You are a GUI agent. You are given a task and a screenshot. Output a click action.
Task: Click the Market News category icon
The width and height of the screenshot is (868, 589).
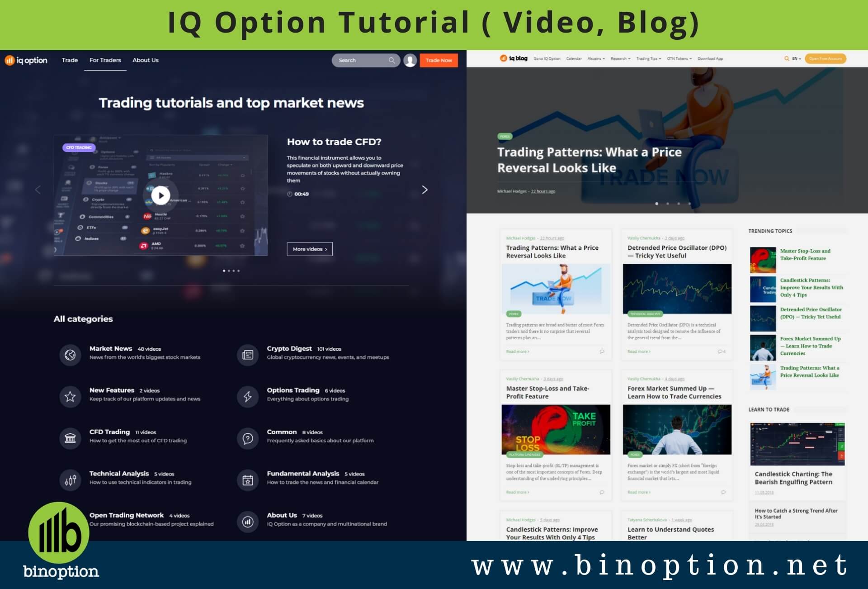point(70,353)
